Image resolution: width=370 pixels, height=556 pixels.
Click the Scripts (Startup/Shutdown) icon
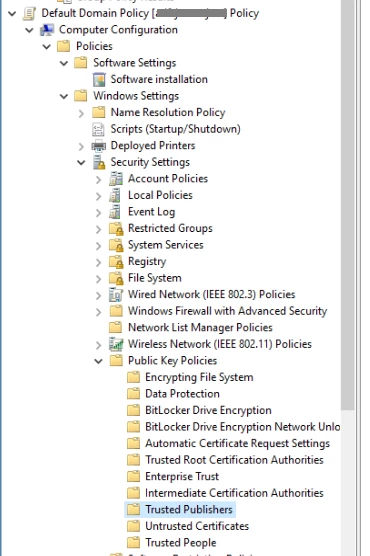tap(98, 129)
